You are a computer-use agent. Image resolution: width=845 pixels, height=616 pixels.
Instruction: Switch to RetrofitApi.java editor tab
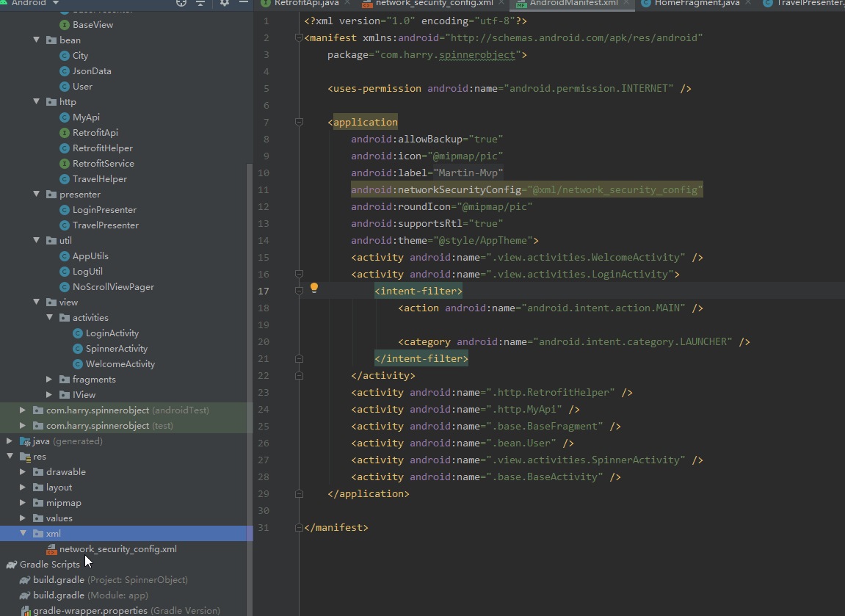[305, 3]
